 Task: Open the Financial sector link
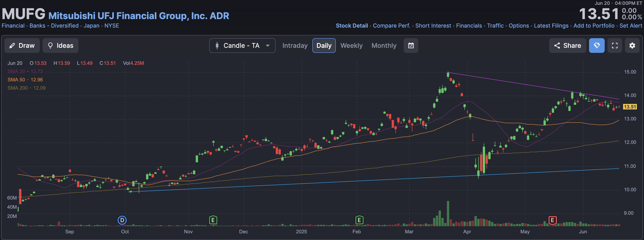(x=13, y=26)
